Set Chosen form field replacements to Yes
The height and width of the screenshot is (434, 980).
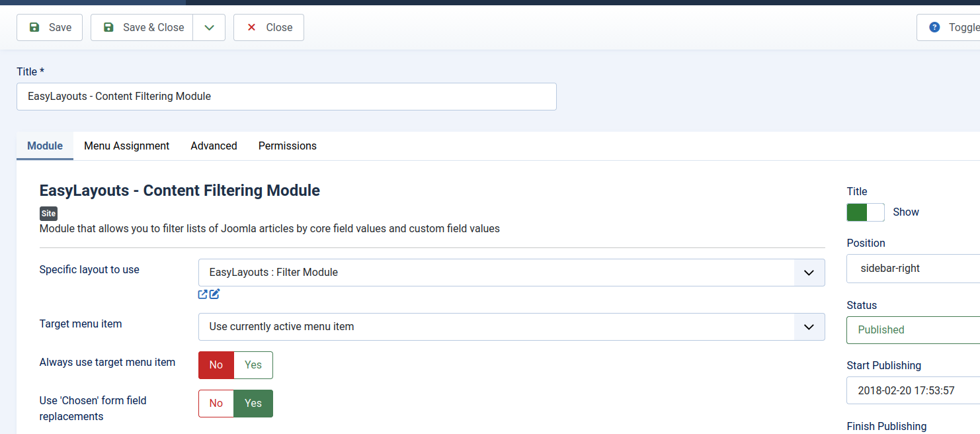pyautogui.click(x=253, y=404)
